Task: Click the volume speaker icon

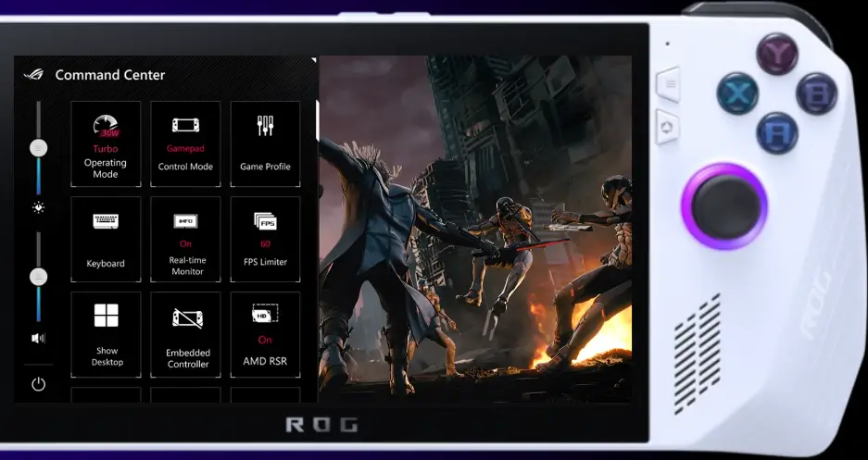Action: click(x=38, y=338)
